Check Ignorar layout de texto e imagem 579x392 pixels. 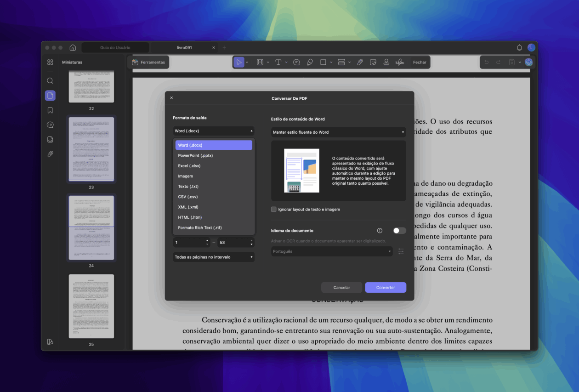tap(274, 209)
